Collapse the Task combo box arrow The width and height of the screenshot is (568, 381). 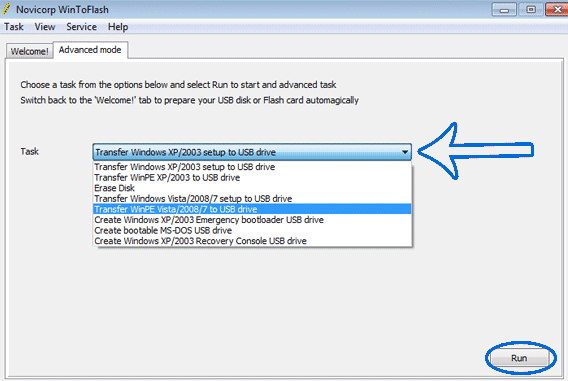click(x=405, y=152)
